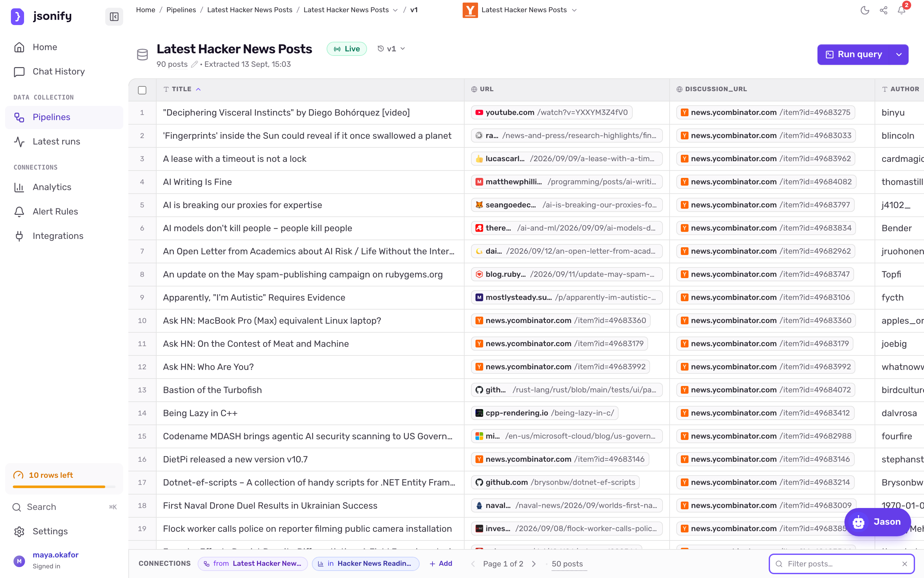The image size is (924, 578).
Task: Open discussion link item?id=49684082
Action: pos(766,182)
